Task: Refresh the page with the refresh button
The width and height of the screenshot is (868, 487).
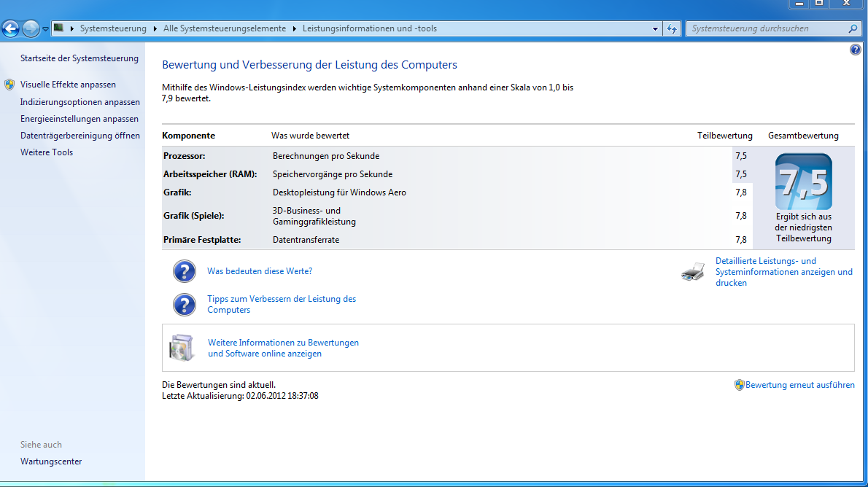Action: (x=672, y=28)
